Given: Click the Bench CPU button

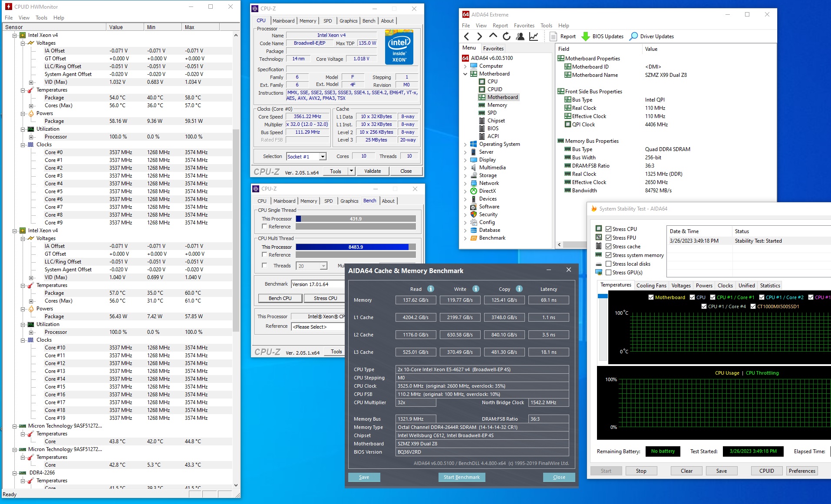Looking at the screenshot, I should click(x=280, y=298).
